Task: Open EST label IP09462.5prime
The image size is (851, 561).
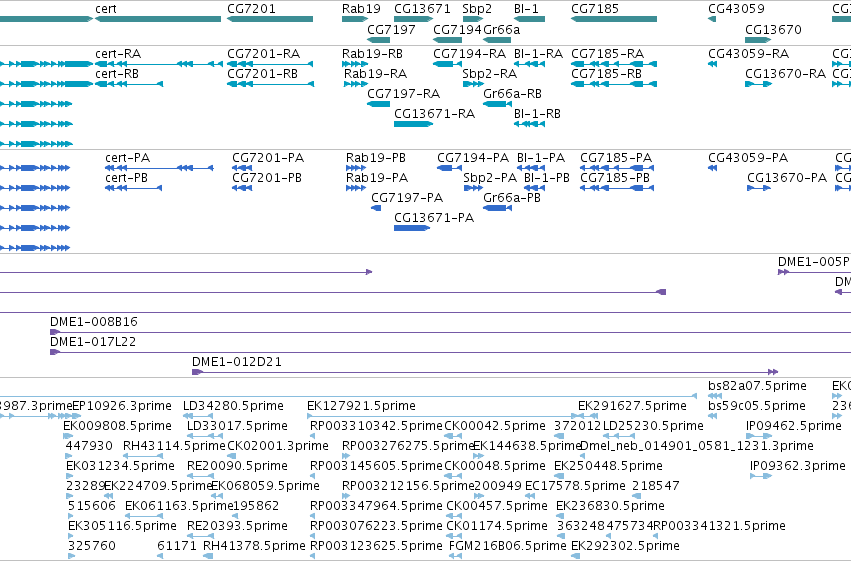Action: pos(794,426)
